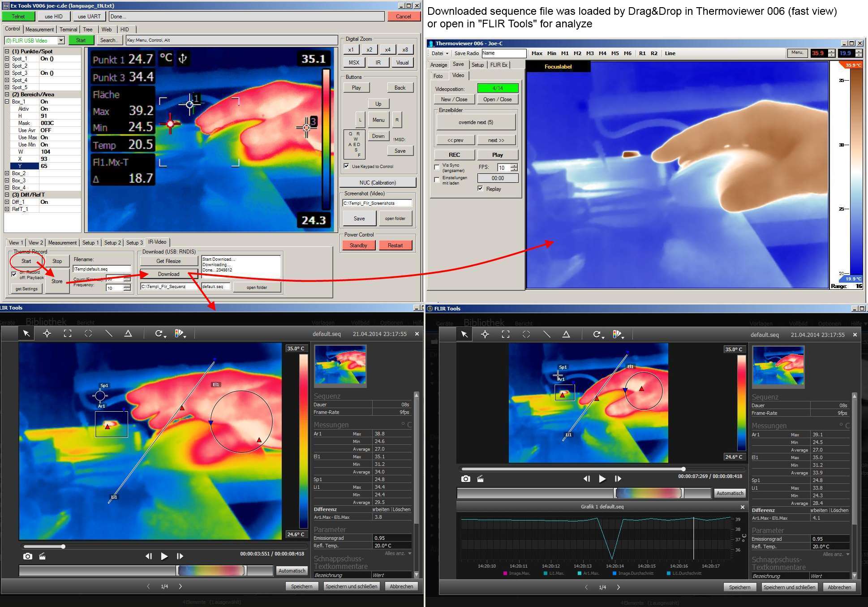Open the color palette icon in left FLIR Tools
Image resolution: width=868 pixels, height=607 pixels.
click(180, 333)
